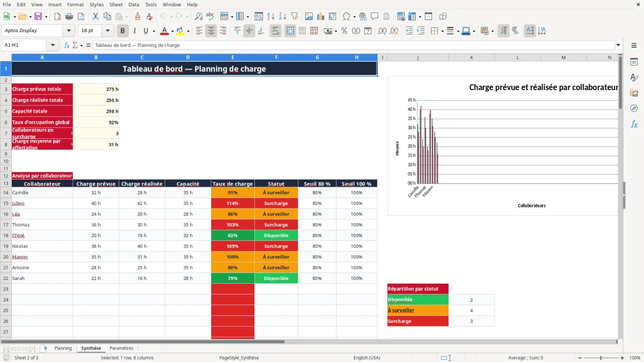The width and height of the screenshot is (644, 362).
Task: Open font color dropdown arrow
Action: click(172, 31)
